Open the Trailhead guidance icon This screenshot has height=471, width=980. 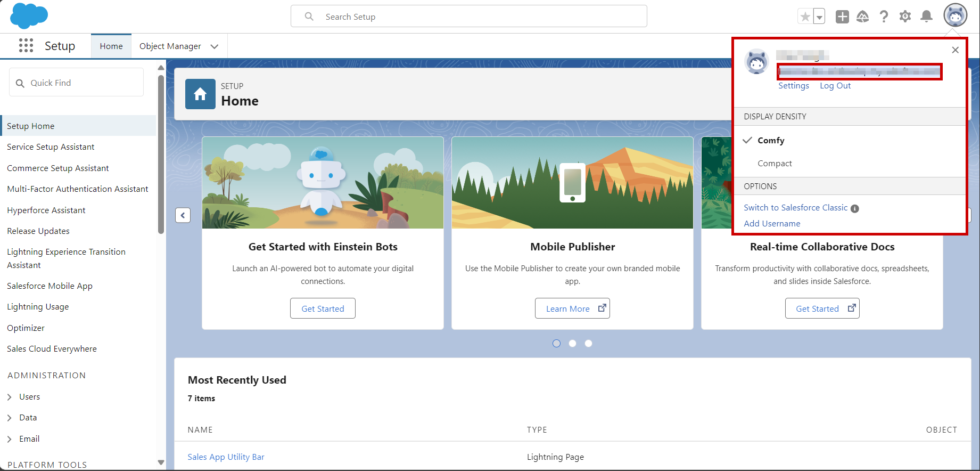pyautogui.click(x=863, y=17)
